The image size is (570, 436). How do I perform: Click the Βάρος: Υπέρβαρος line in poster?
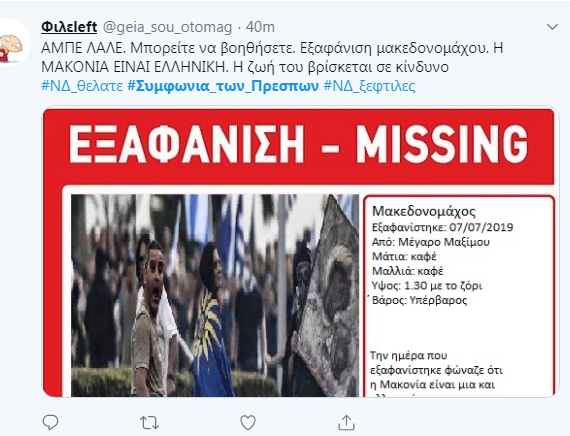(x=420, y=300)
